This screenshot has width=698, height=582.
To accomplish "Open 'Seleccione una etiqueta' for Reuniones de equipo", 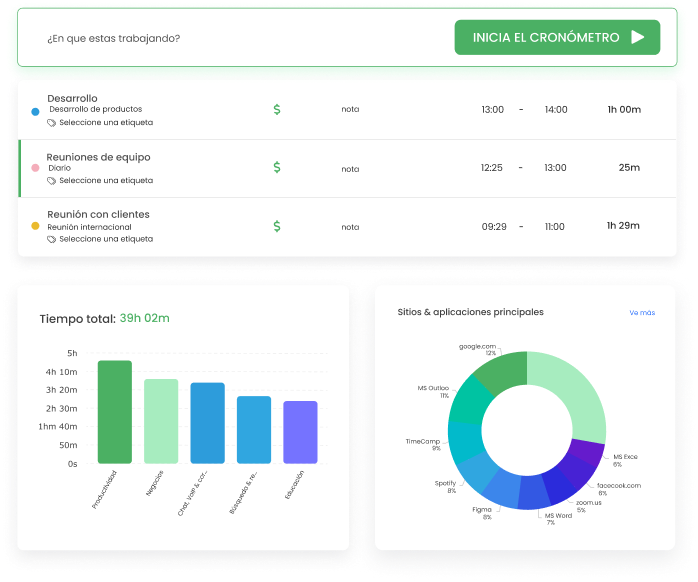I will [106, 181].
